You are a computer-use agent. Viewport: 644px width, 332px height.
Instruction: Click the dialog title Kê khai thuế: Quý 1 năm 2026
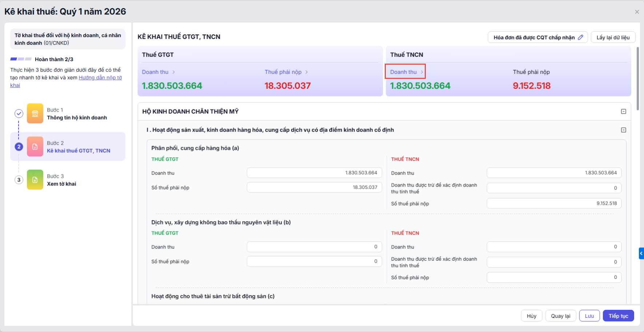point(65,12)
